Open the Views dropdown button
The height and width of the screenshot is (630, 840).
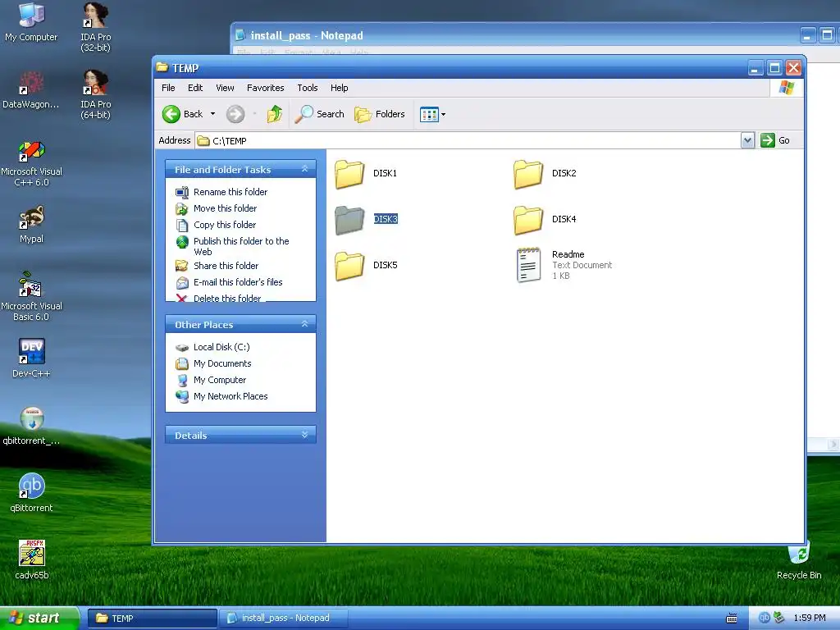click(x=433, y=114)
